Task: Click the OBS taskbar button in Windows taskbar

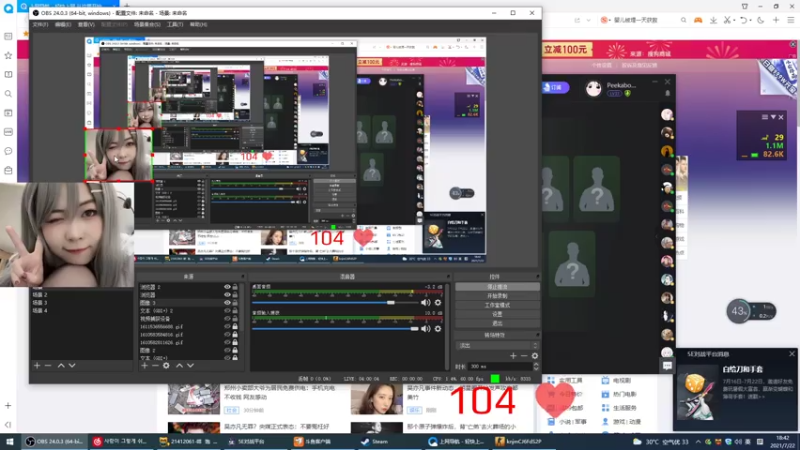Action: click(54, 442)
